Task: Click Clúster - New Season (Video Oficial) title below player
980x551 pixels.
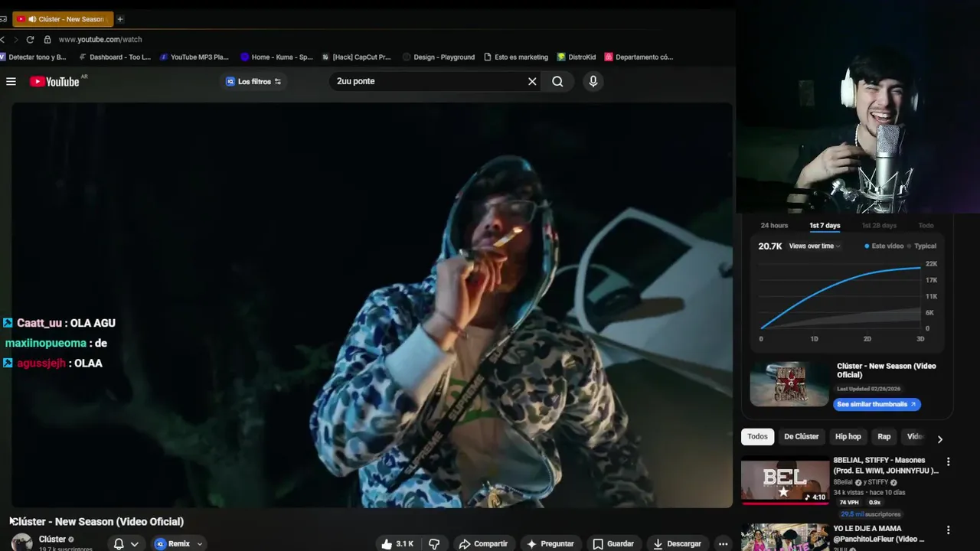Action: click(x=97, y=522)
